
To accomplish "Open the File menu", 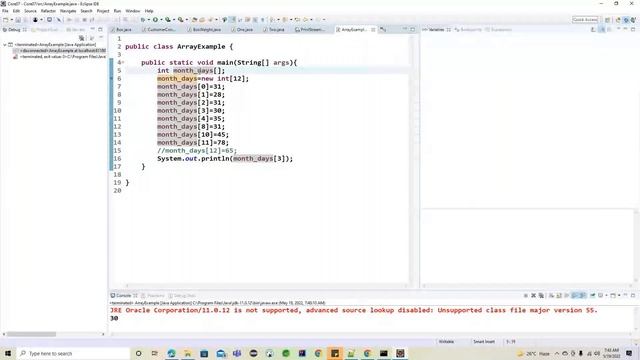I will point(5,11).
